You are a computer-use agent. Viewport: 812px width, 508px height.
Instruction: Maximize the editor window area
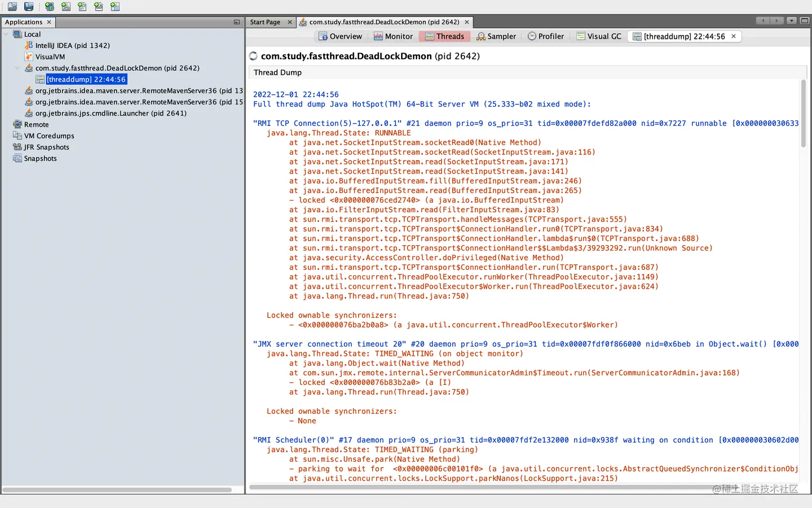(804, 21)
